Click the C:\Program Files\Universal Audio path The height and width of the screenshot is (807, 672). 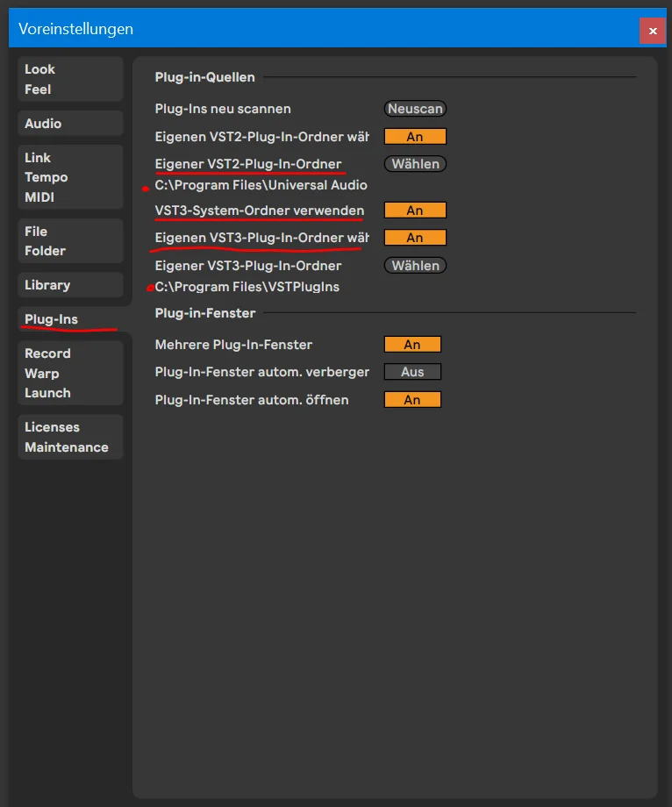[x=261, y=185]
